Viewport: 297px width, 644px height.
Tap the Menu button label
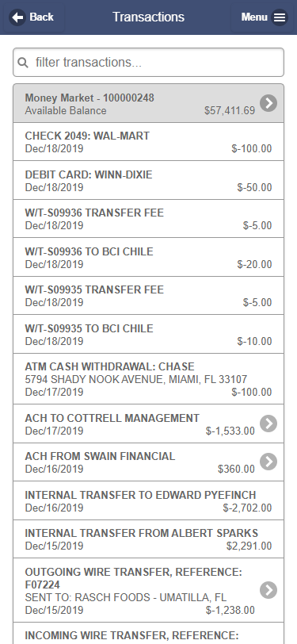pos(254,17)
